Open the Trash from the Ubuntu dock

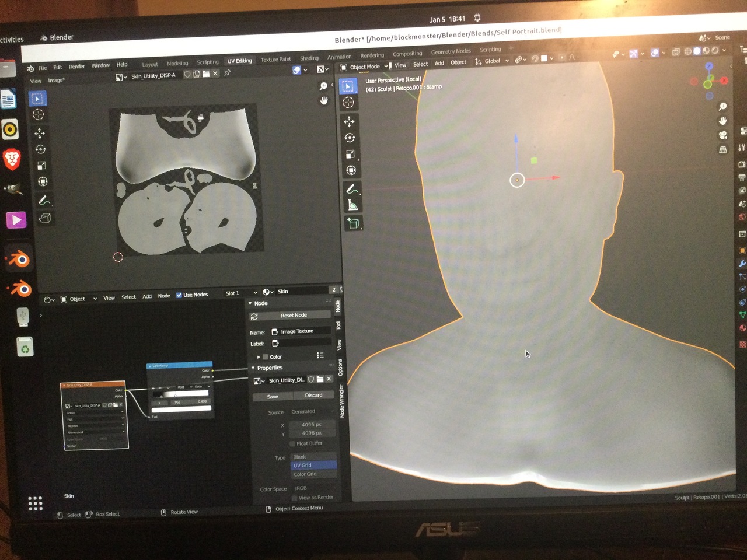pyautogui.click(x=25, y=348)
